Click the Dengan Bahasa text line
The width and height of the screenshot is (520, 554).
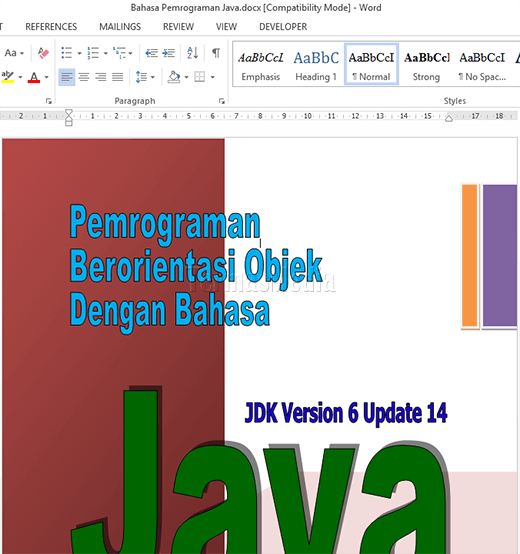click(x=170, y=312)
